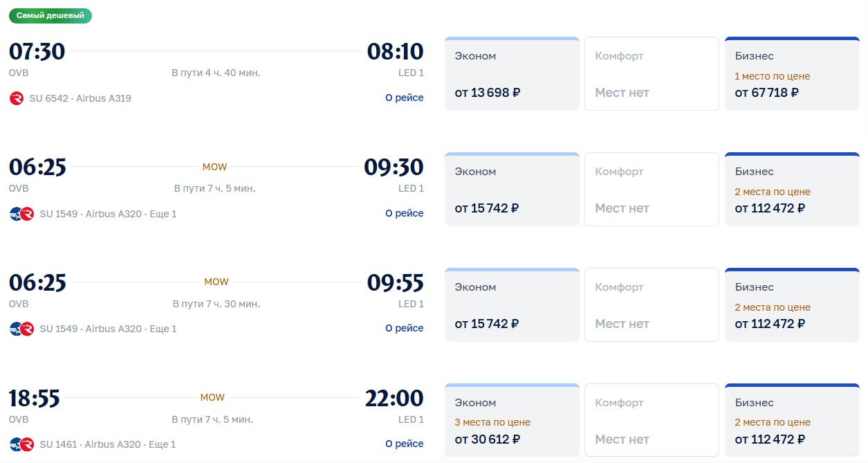868x463 pixels.
Task: Choose Бизнес fare for 06:25–09:30 flight
Action: [792, 190]
